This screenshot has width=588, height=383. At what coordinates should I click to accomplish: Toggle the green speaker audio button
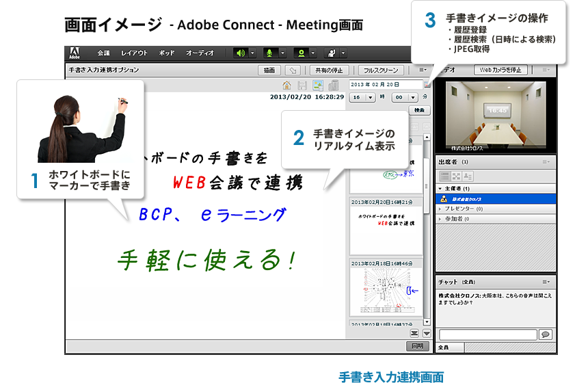(241, 53)
